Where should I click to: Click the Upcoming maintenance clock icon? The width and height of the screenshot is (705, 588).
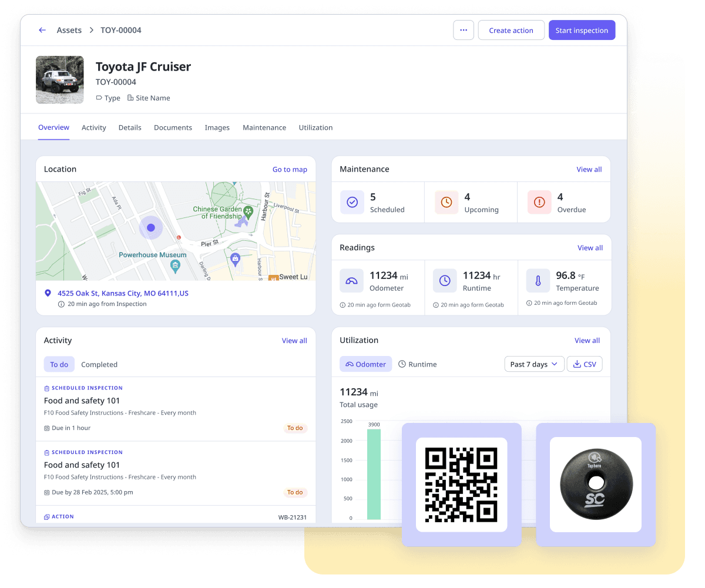(446, 202)
